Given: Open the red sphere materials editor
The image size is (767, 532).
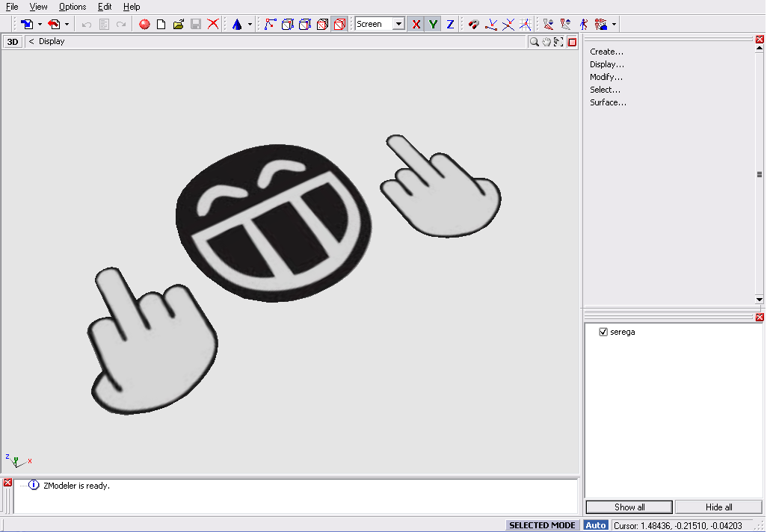Looking at the screenshot, I should tap(144, 24).
